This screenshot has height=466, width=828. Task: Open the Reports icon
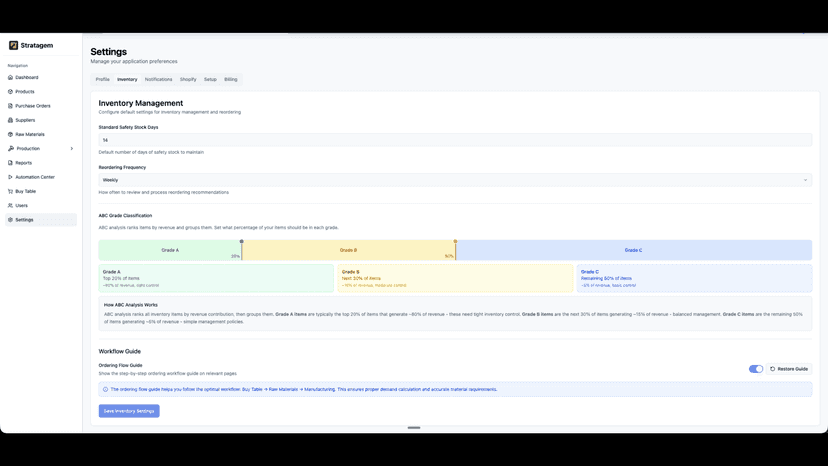click(x=11, y=163)
